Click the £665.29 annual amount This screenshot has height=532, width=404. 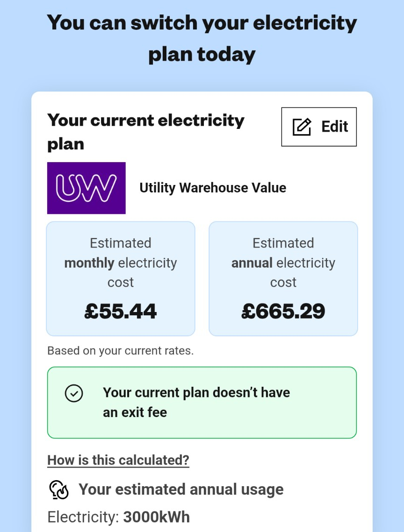(x=283, y=311)
